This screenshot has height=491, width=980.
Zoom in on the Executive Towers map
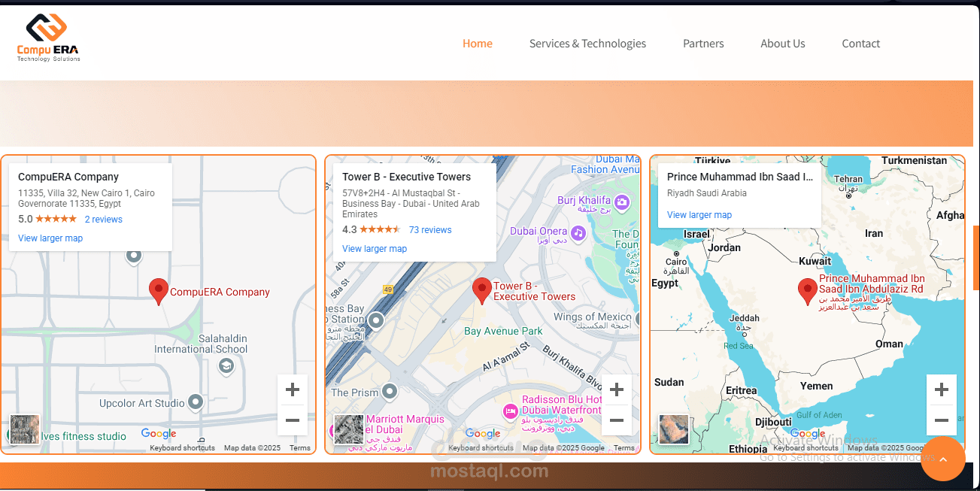point(617,389)
